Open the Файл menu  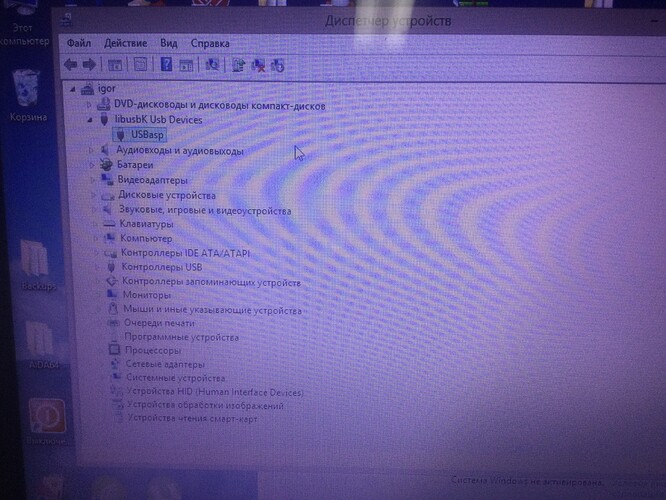[x=79, y=43]
